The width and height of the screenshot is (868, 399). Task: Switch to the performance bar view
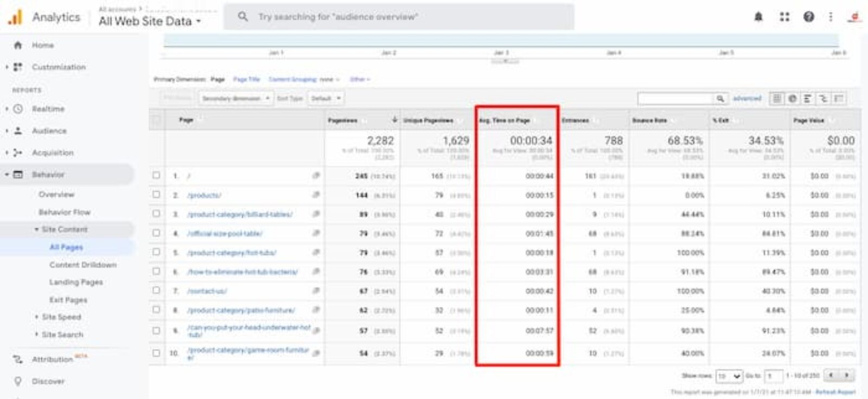click(807, 99)
